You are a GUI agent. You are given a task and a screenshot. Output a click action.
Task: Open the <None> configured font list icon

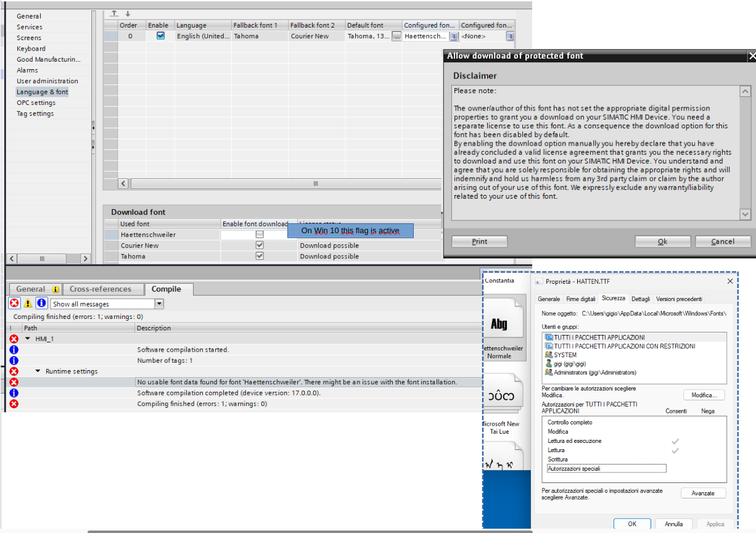tap(510, 36)
